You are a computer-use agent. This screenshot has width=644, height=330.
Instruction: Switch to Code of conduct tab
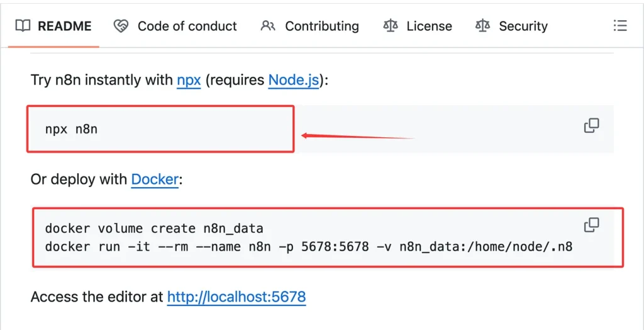pyautogui.click(x=175, y=26)
